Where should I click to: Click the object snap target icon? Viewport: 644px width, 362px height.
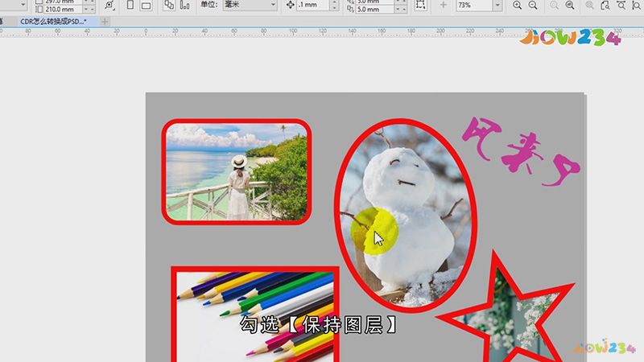109,5
